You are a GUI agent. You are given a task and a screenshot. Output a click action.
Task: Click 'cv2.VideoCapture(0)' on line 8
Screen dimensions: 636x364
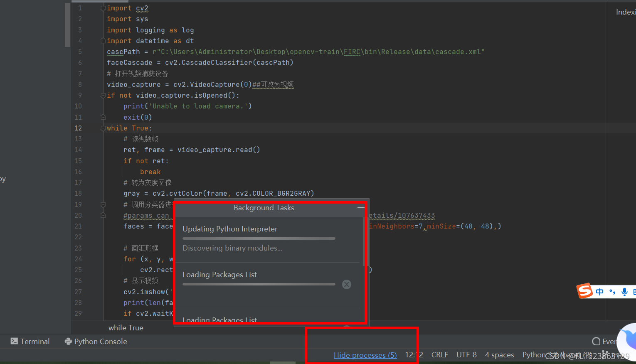point(213,84)
